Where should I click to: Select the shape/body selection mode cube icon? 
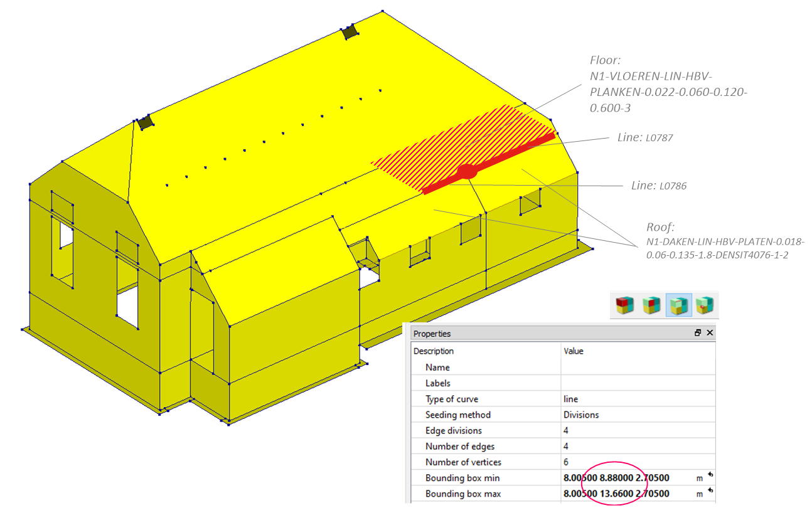(x=624, y=305)
